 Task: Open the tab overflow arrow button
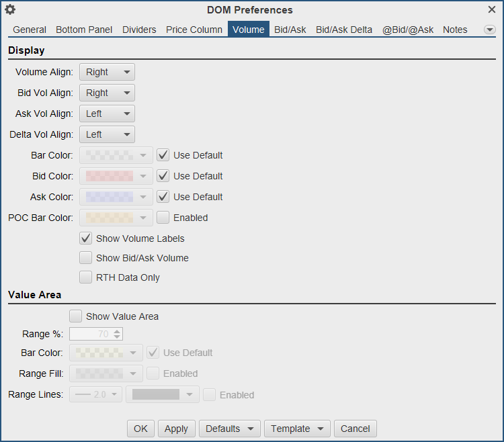489,30
